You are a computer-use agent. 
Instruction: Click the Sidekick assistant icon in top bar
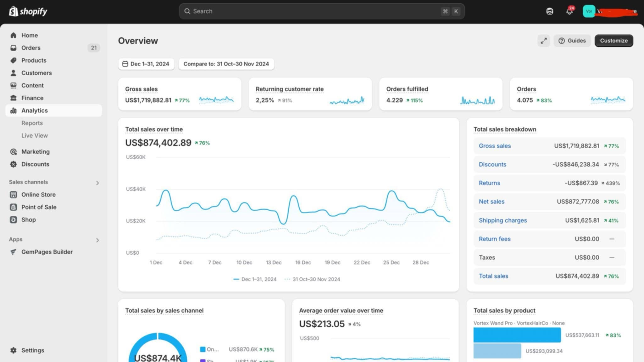tap(550, 11)
